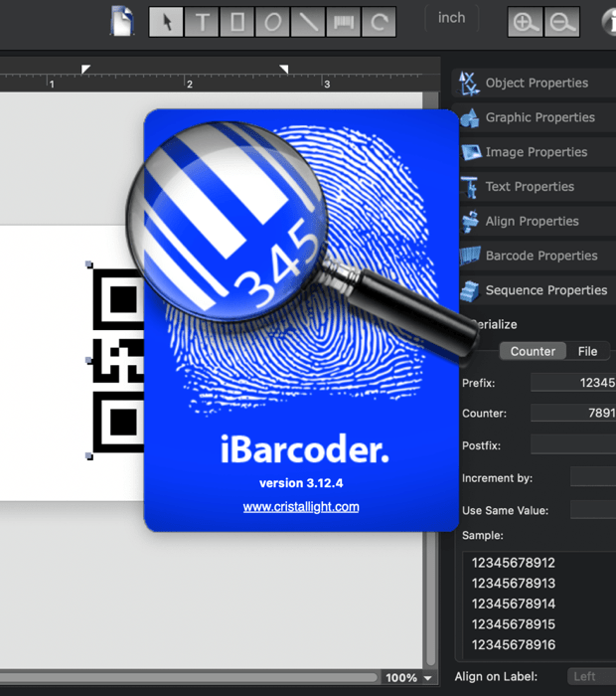Select the arrow pointer tool
The height and width of the screenshot is (696, 616).
(166, 22)
